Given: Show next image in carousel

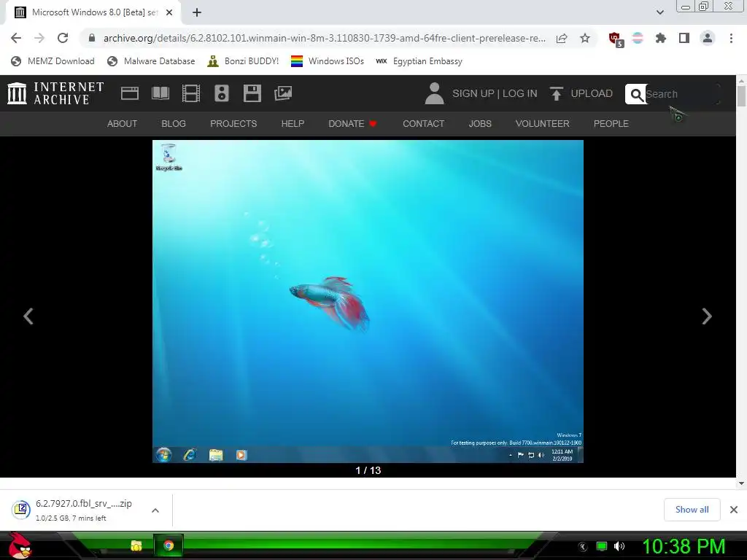Looking at the screenshot, I should pos(707,316).
